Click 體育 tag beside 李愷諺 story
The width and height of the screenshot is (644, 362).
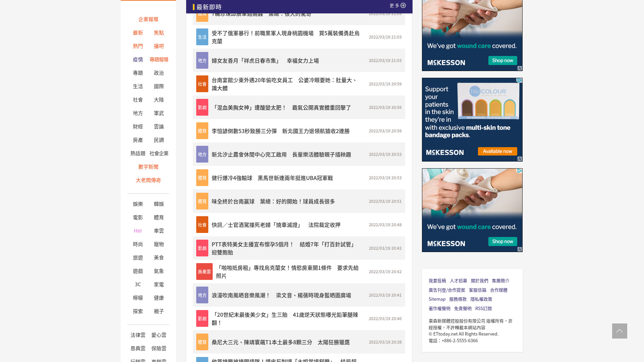click(x=202, y=131)
